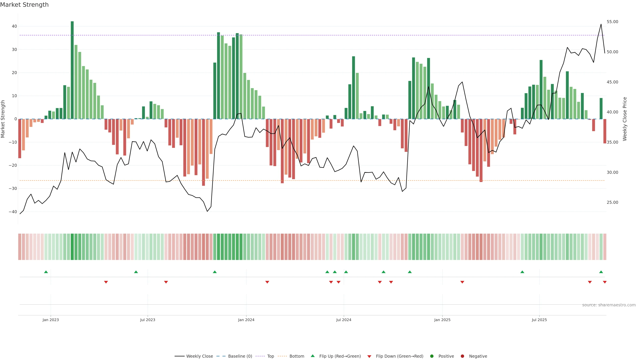Click the Weekly Close Price axis title

point(625,119)
